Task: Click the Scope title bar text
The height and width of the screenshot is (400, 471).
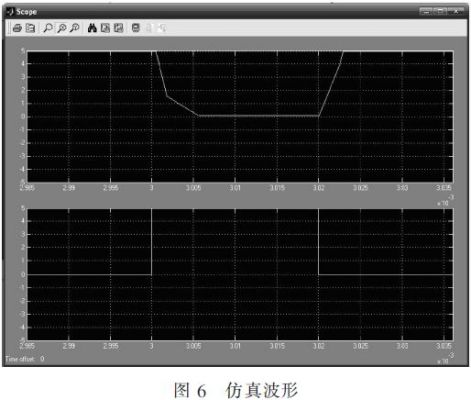Action: point(26,12)
